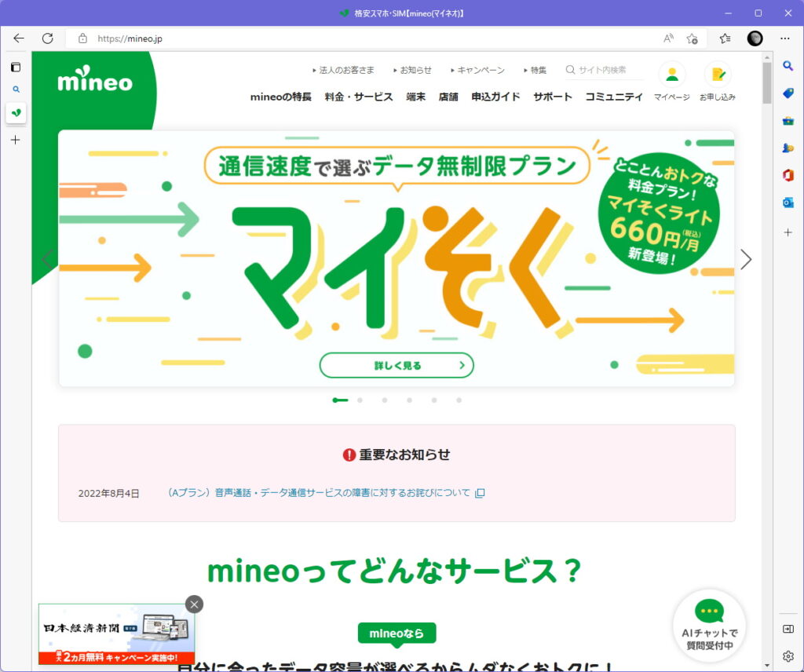
Task: Open the AI chat bubble icon
Action: 709,611
